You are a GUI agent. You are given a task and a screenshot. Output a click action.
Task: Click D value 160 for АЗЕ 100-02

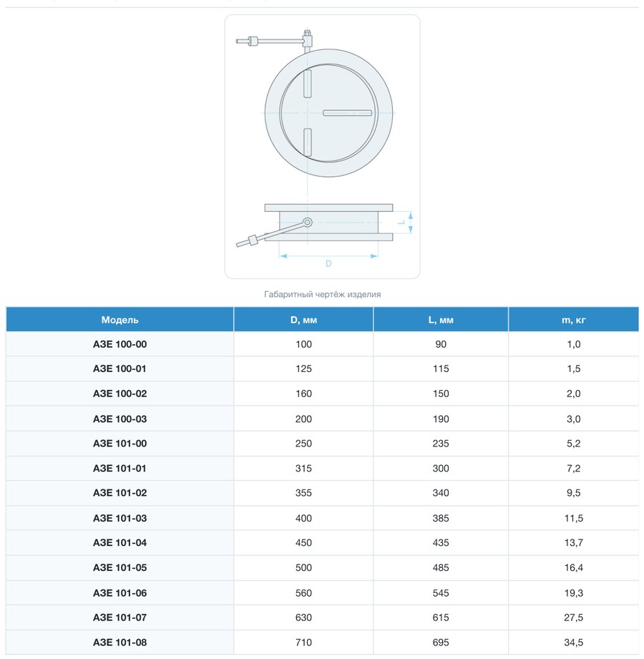(303, 394)
